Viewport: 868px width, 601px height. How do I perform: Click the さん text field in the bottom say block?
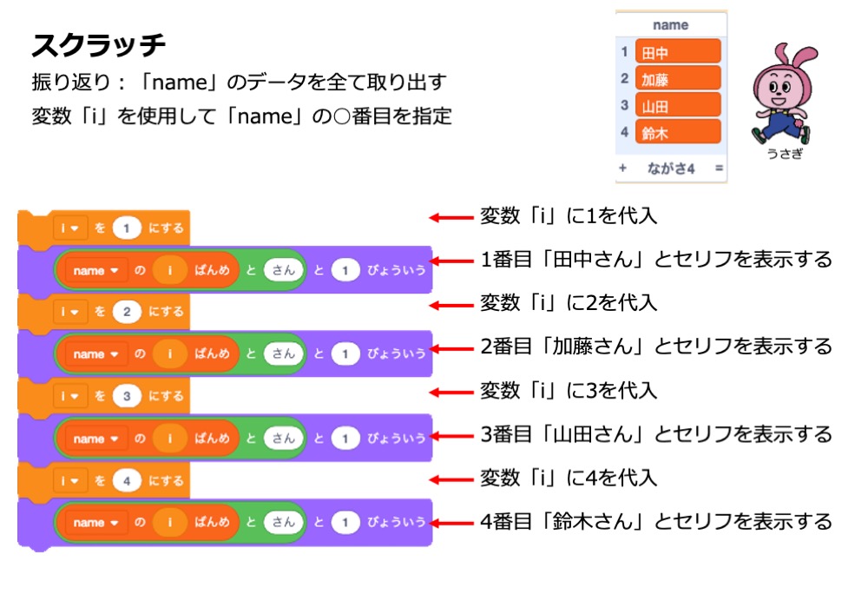(x=283, y=523)
